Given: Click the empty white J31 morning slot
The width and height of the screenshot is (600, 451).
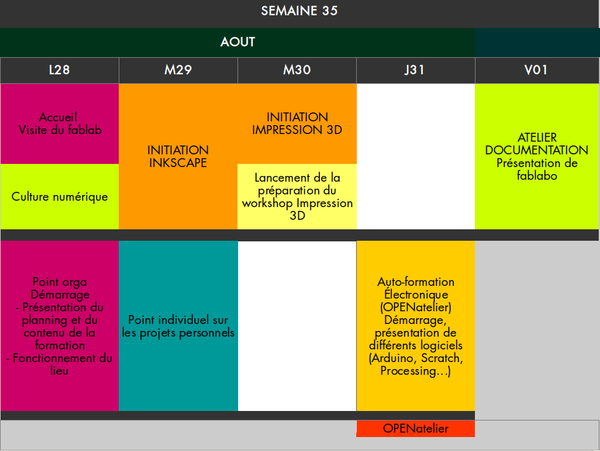Looking at the screenshot, I should [415, 156].
